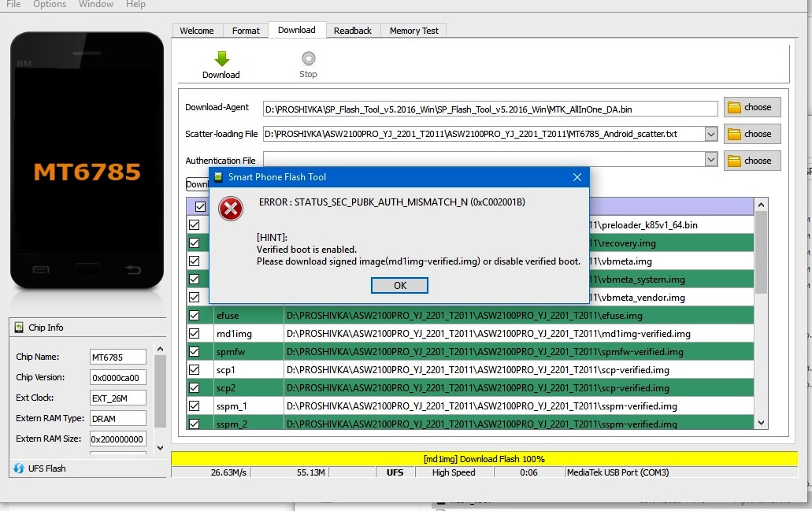Click the UFS Flash icon
This screenshot has height=511, width=812.
point(19,468)
